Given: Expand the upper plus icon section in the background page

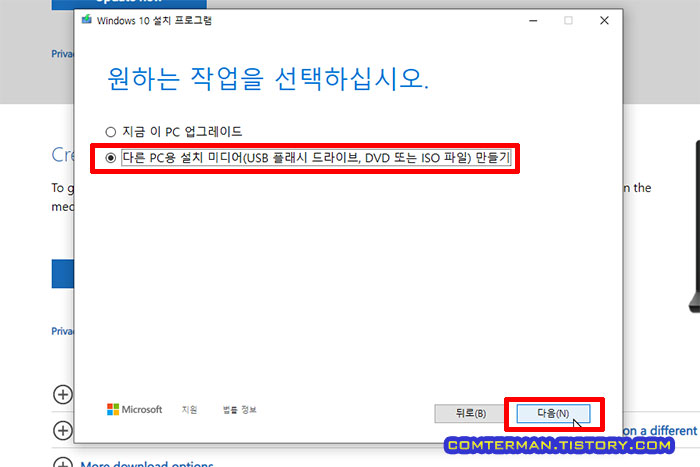Looking at the screenshot, I should pos(63,394).
